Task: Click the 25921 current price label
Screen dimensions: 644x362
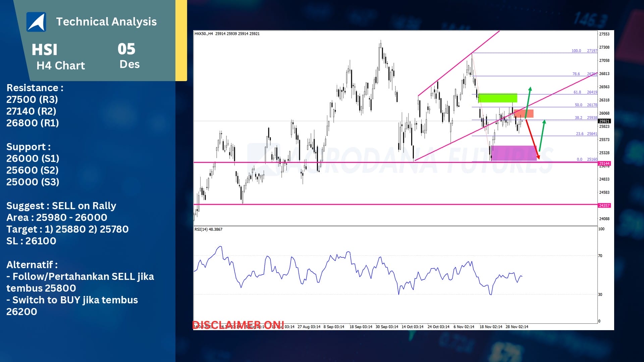Action: click(x=604, y=121)
